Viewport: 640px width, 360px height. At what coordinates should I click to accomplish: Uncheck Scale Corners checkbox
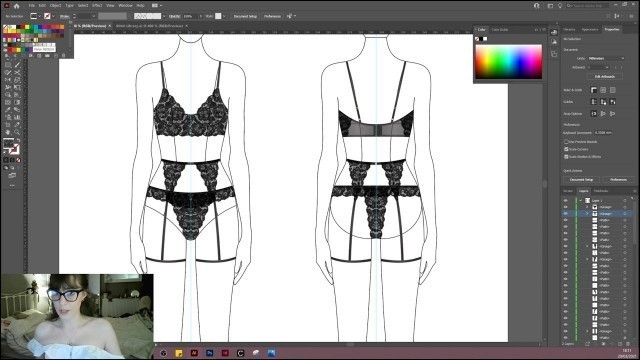[x=566, y=149]
